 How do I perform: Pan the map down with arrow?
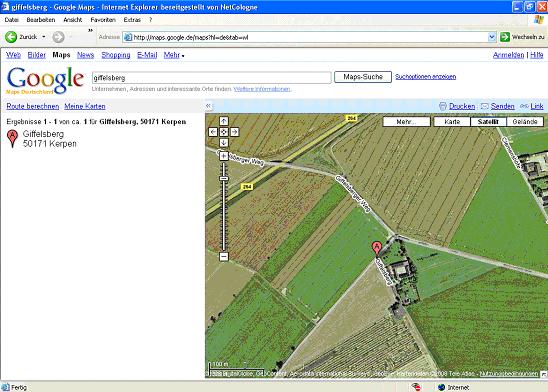click(x=224, y=143)
